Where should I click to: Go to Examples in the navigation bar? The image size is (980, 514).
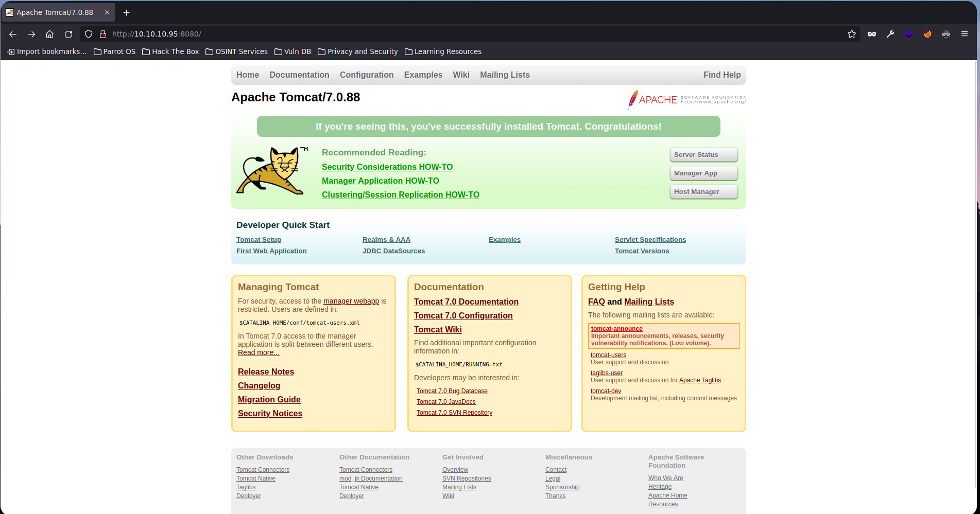423,75
